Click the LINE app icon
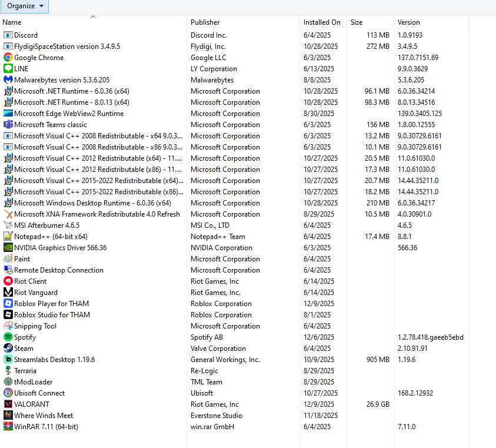The width and height of the screenshot is (496, 448). [x=8, y=69]
